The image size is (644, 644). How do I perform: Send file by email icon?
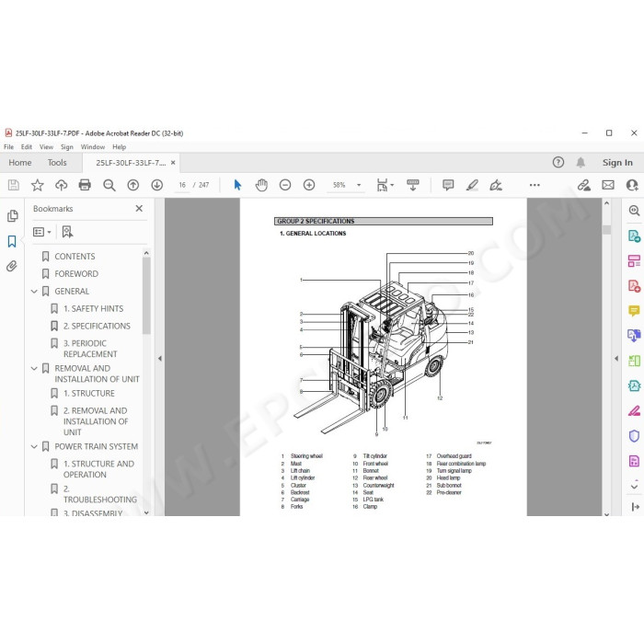click(608, 185)
